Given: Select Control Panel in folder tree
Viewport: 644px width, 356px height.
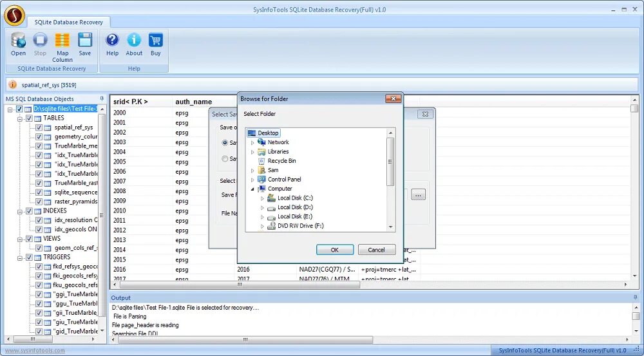Looking at the screenshot, I should click(284, 180).
